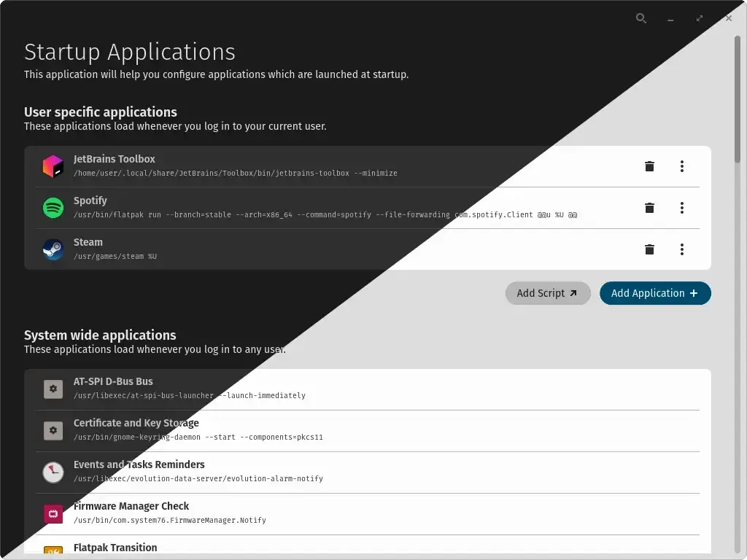Click the Add Application button
Screen dimensions: 747x560
pyautogui.click(x=654, y=293)
